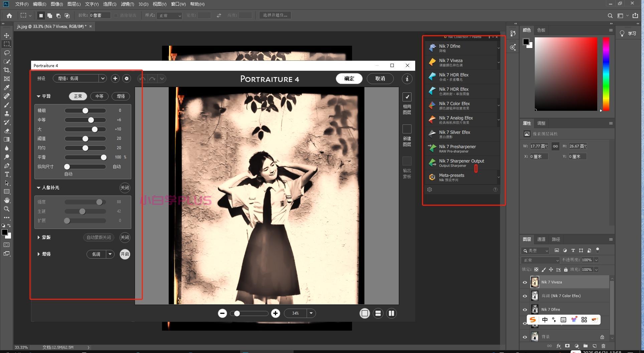Select the Brush tool
The width and height of the screenshot is (644, 353).
pos(7,105)
